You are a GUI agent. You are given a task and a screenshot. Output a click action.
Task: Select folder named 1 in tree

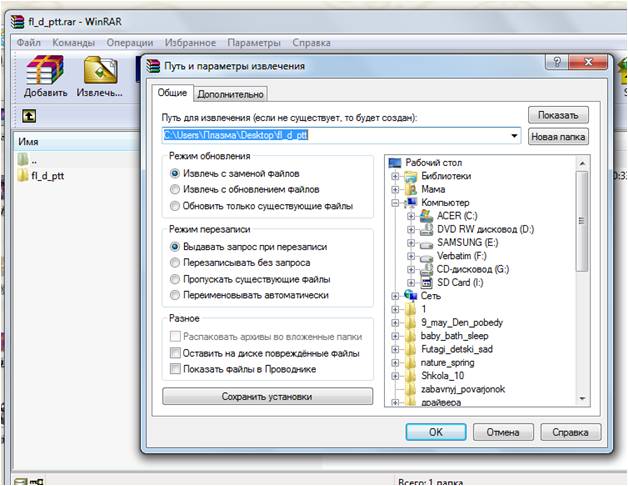[x=424, y=309]
